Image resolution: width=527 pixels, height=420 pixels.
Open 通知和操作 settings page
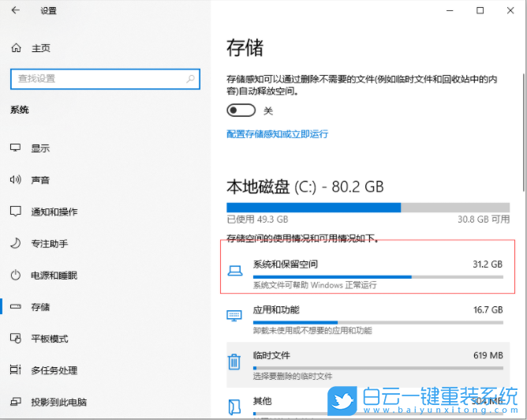(54, 212)
